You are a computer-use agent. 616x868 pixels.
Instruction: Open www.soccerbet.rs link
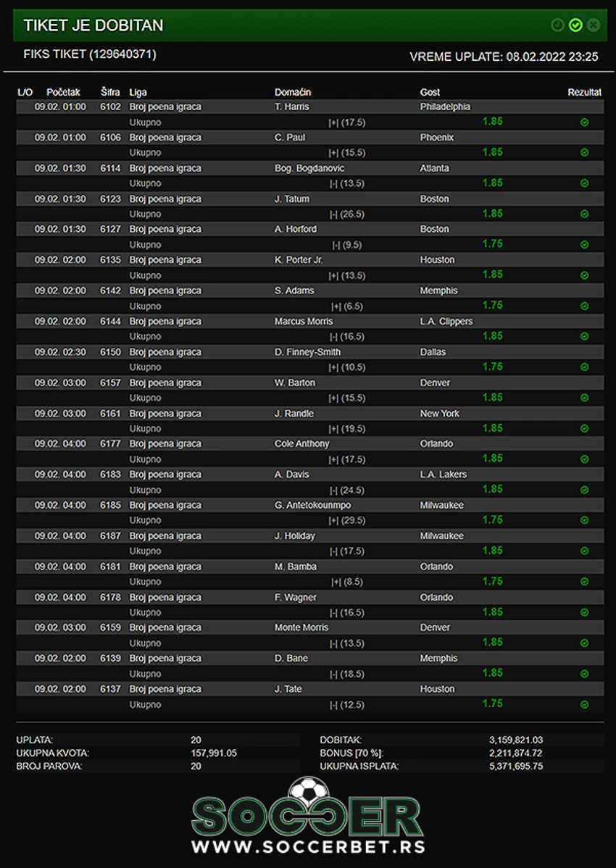click(x=308, y=847)
